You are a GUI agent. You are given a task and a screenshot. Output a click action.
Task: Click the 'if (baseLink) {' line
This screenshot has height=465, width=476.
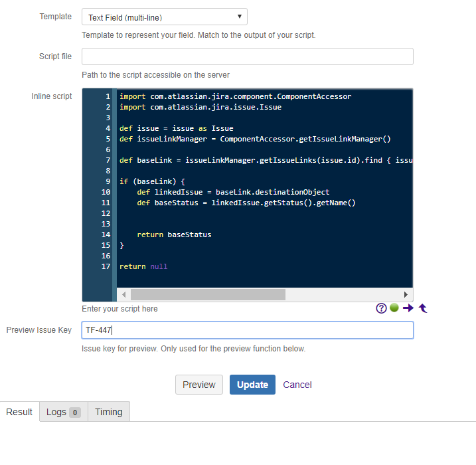pos(152,181)
